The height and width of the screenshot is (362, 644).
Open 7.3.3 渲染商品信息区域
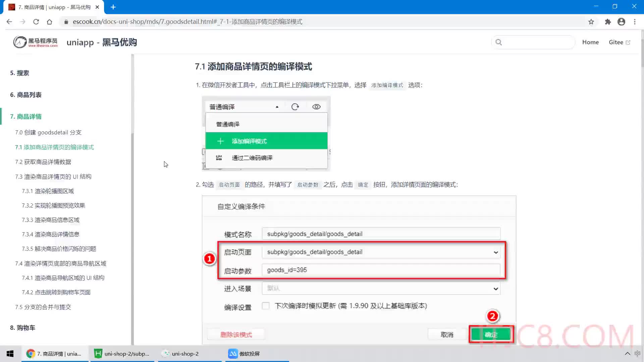[x=51, y=220]
